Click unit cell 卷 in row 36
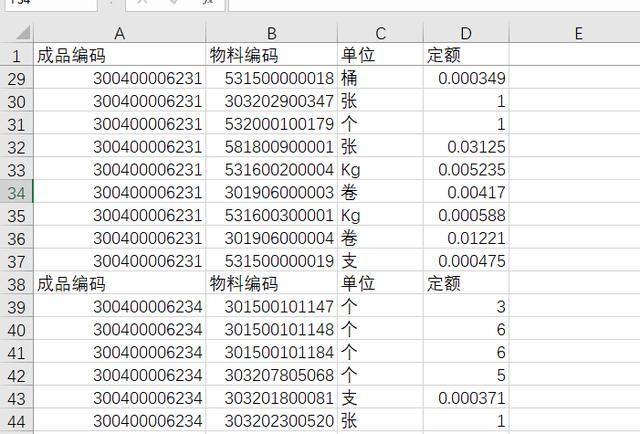 click(380, 238)
